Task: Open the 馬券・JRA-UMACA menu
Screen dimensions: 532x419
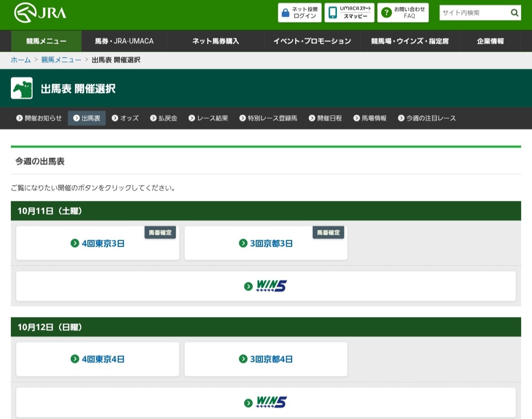Action: coord(124,41)
